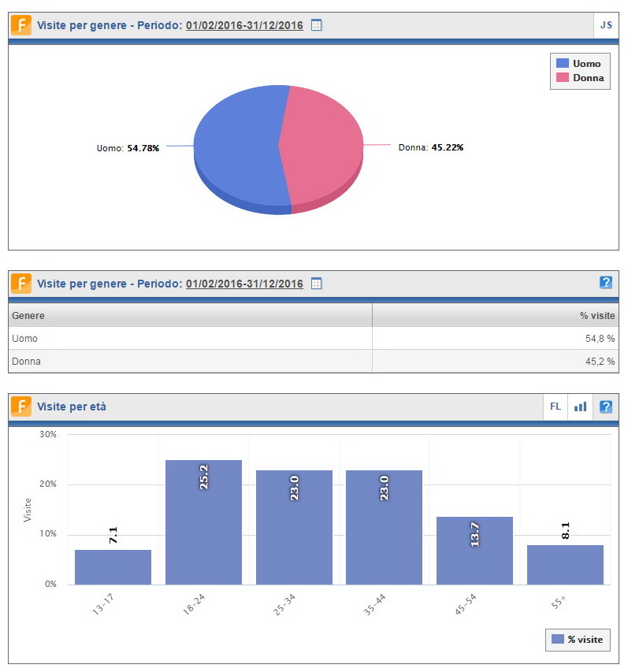The width and height of the screenshot is (628, 672).
Task: Switch pie chart to JS rendering
Action: pos(606,25)
